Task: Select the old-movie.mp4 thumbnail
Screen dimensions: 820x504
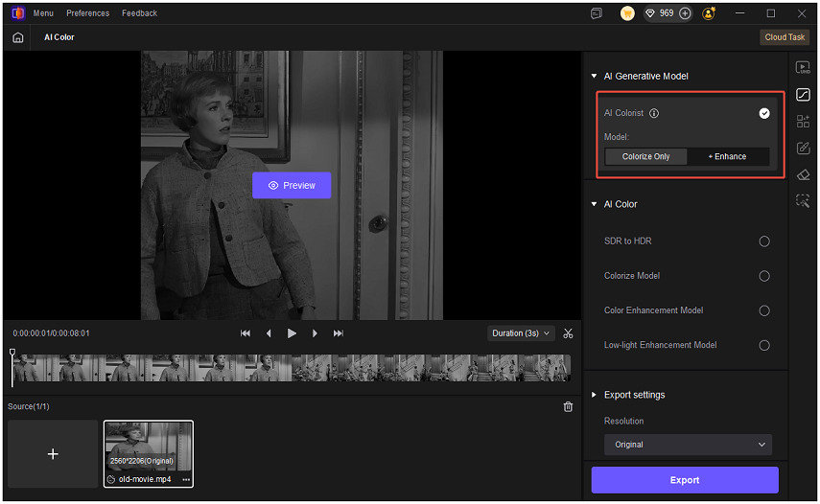Action: pos(149,454)
